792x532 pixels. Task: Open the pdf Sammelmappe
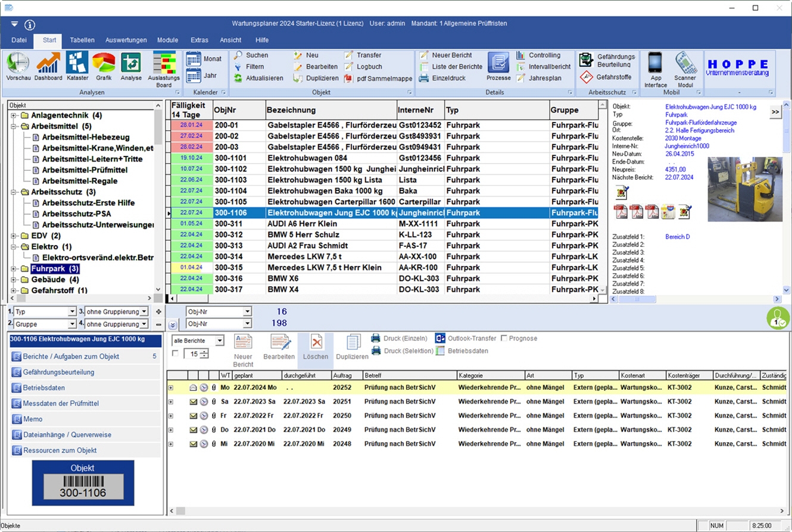378,78
